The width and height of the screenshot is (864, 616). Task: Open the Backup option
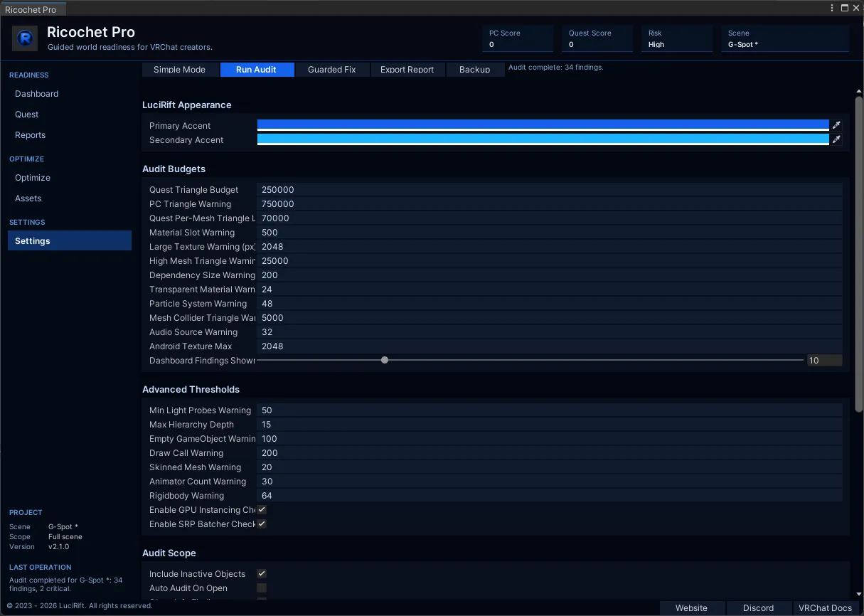pyautogui.click(x=474, y=70)
